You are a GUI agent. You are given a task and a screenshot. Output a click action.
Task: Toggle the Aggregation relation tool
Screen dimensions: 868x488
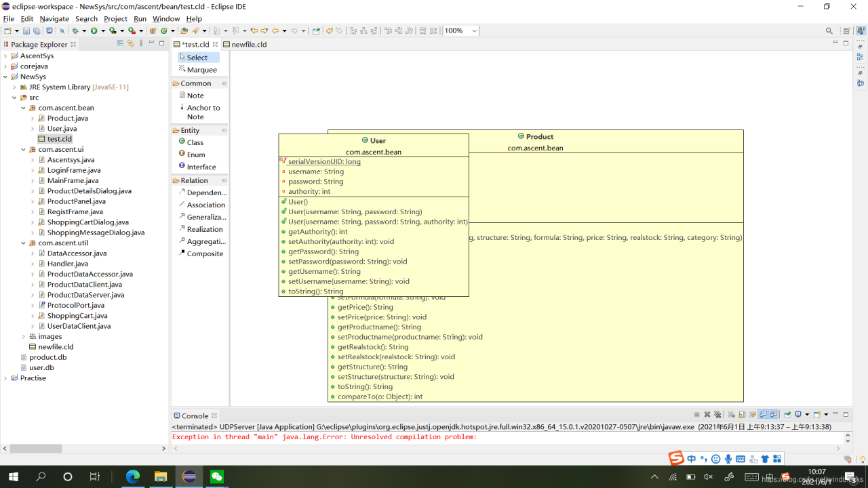click(202, 241)
